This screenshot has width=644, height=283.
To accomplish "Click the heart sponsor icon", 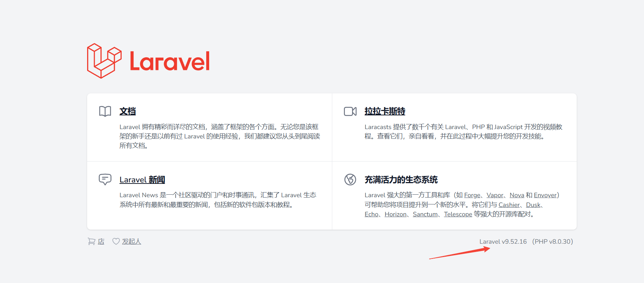I will coord(116,242).
